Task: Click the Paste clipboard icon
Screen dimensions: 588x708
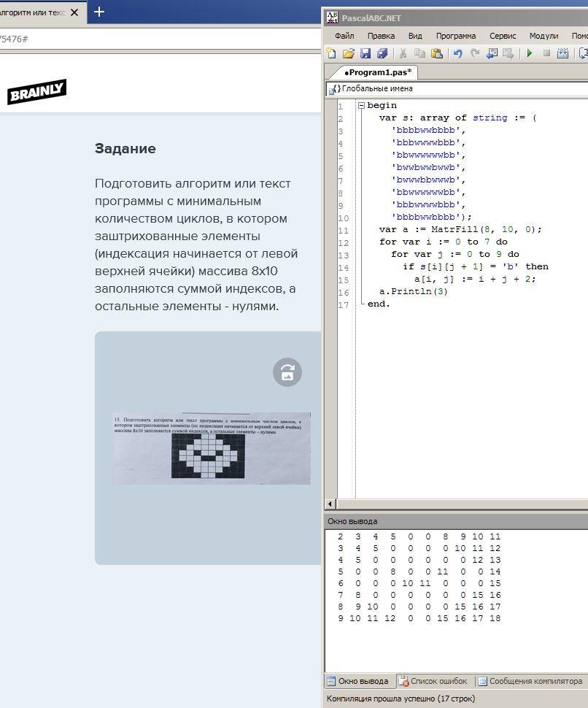Action: [x=437, y=53]
